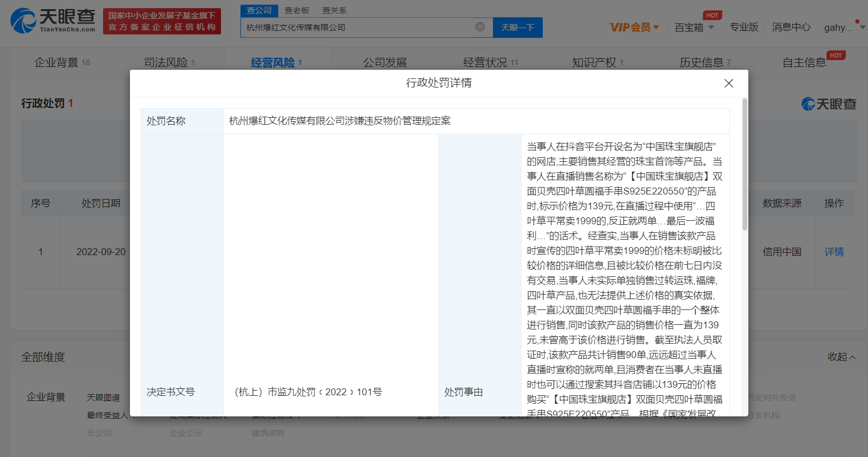Click the penalty name 杭州爆红文化传媒有限公司涉嫌违反物价管理规定案

pyautogui.click(x=340, y=121)
